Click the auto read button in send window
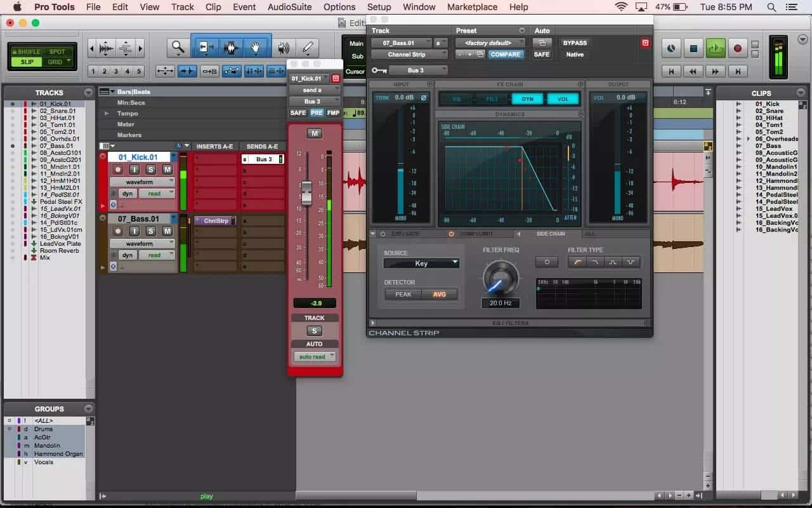 coord(315,357)
